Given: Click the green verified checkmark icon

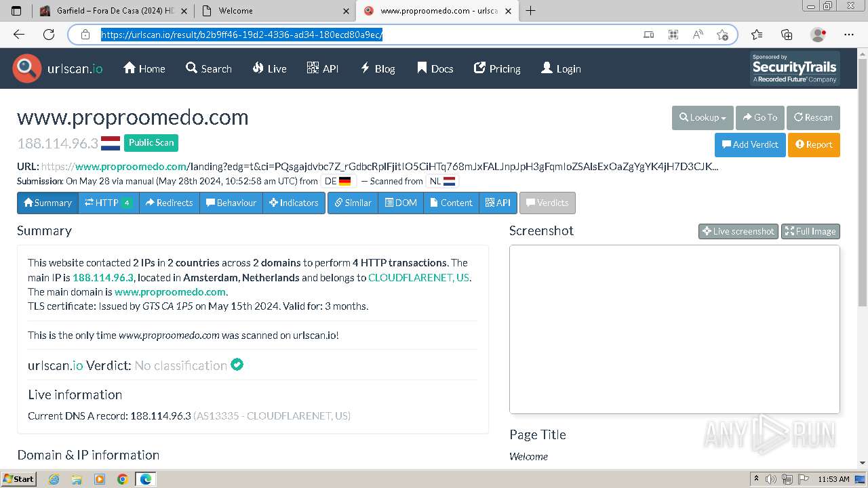Looking at the screenshot, I should tap(237, 365).
